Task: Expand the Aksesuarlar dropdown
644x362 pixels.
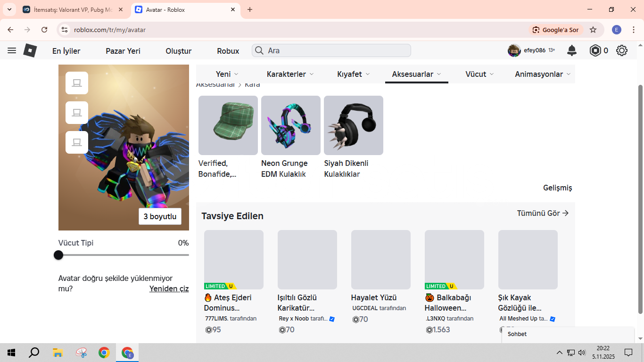Action: tap(416, 74)
